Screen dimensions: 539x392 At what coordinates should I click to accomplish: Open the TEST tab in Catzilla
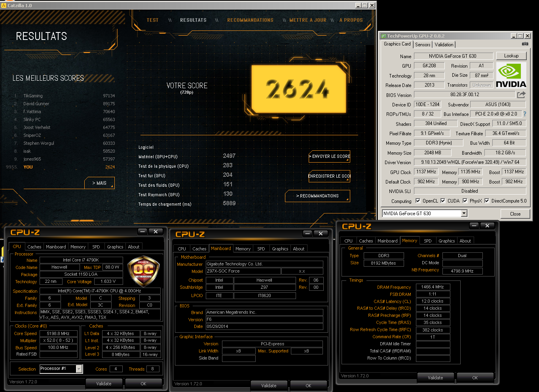click(152, 20)
